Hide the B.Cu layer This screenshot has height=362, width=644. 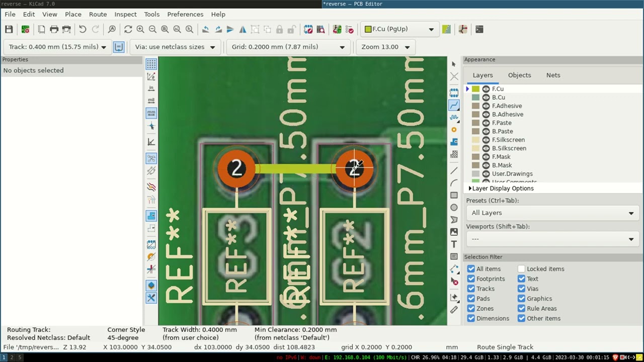coord(486,98)
